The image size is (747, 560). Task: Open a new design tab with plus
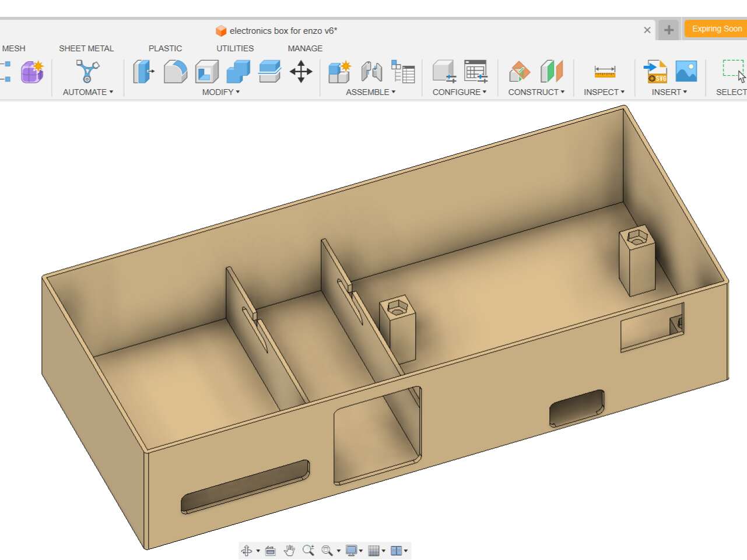pyautogui.click(x=669, y=30)
